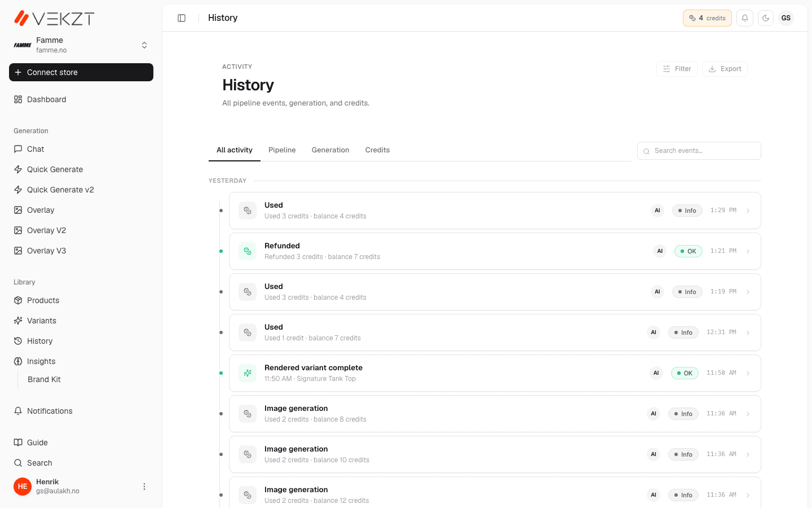Screen dimensions: 812x508
Task: Expand Image generation balance 10 credits event
Action: pos(748,455)
